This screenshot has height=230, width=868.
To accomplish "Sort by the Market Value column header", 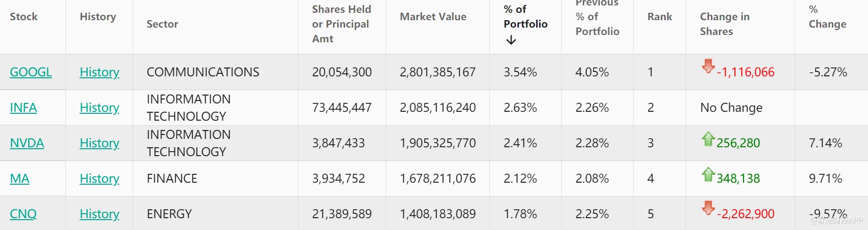I will click(x=433, y=17).
